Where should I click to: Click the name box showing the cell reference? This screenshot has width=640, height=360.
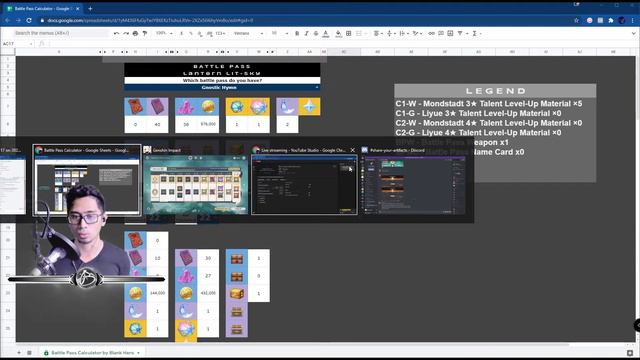[x=17, y=44]
